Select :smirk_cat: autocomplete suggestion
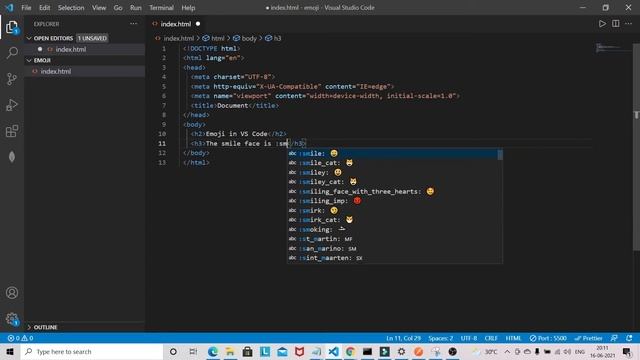The image size is (640, 360). (x=393, y=220)
